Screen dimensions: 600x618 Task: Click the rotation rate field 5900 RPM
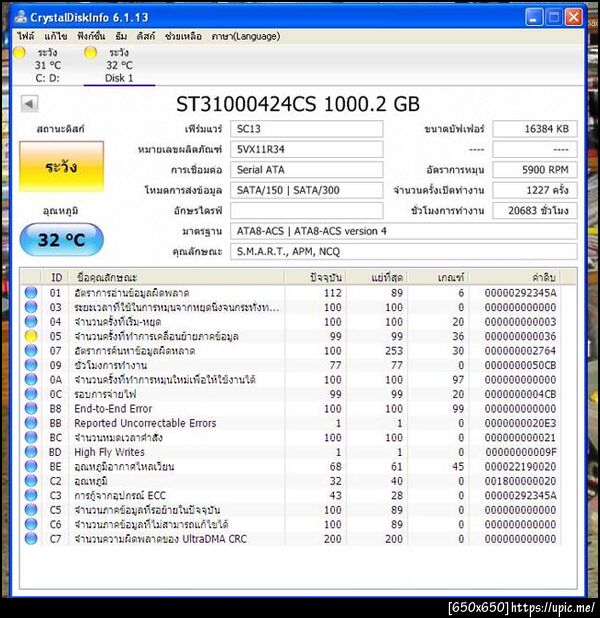535,170
